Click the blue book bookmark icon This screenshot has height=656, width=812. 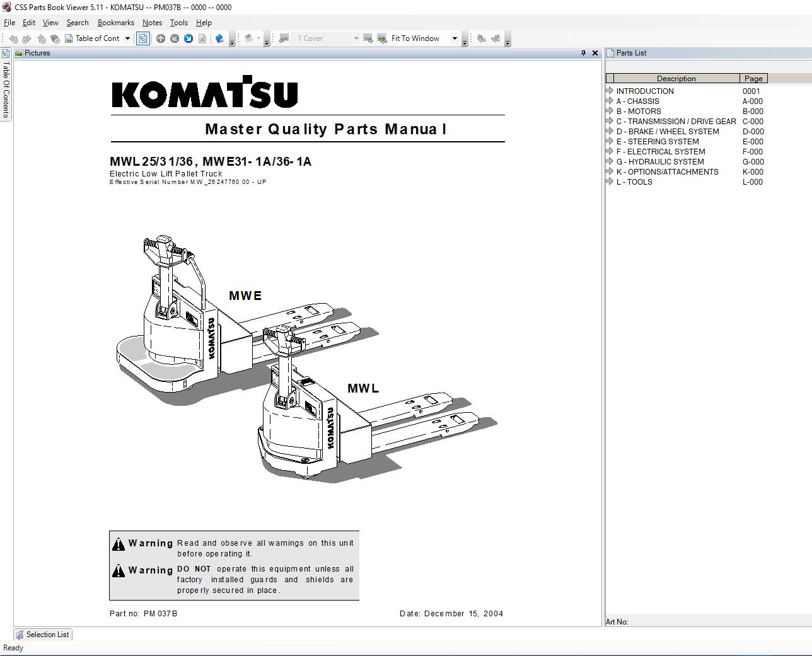(219, 38)
